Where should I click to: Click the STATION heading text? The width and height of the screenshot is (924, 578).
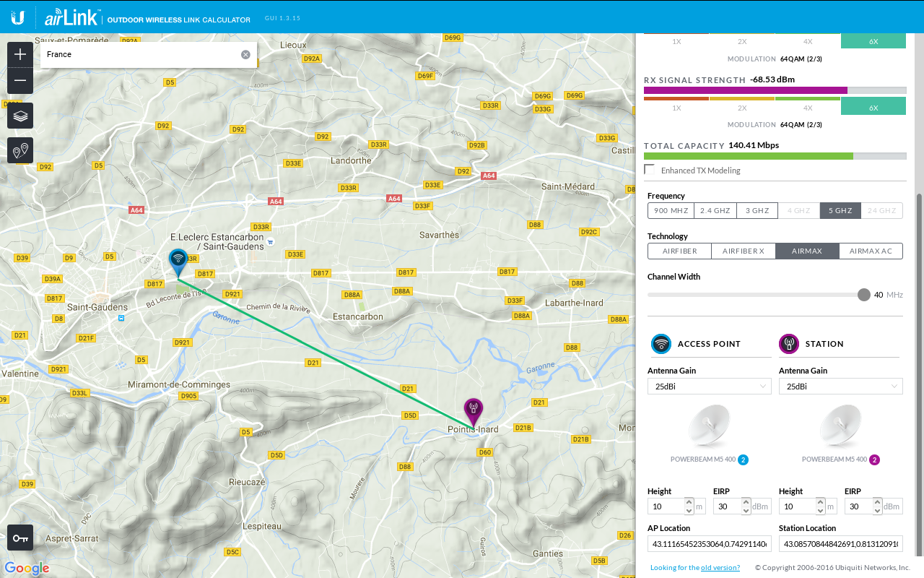tap(824, 344)
